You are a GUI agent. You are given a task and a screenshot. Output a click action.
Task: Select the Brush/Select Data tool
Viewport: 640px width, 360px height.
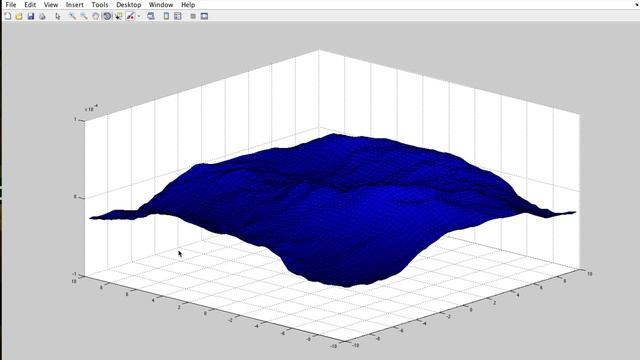pyautogui.click(x=130, y=16)
